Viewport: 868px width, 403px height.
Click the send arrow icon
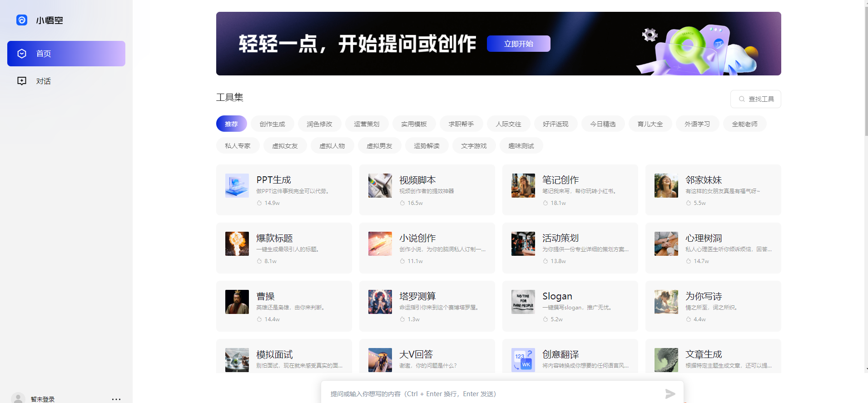[670, 393]
